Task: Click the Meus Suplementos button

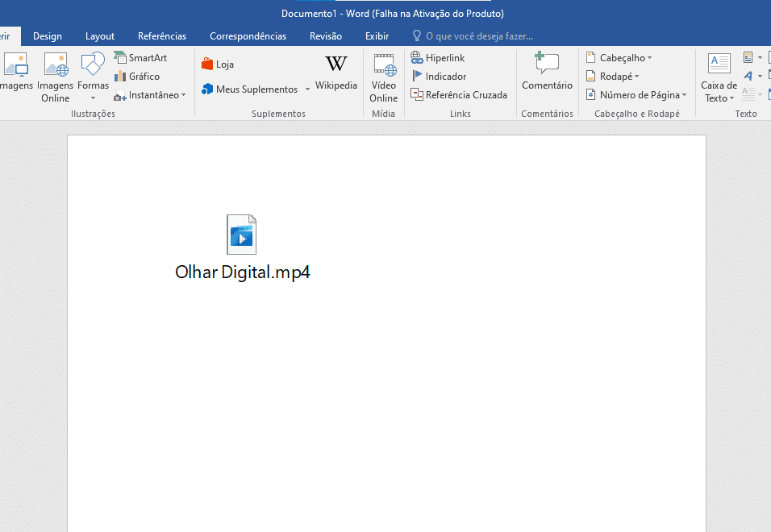Action: tap(250, 89)
